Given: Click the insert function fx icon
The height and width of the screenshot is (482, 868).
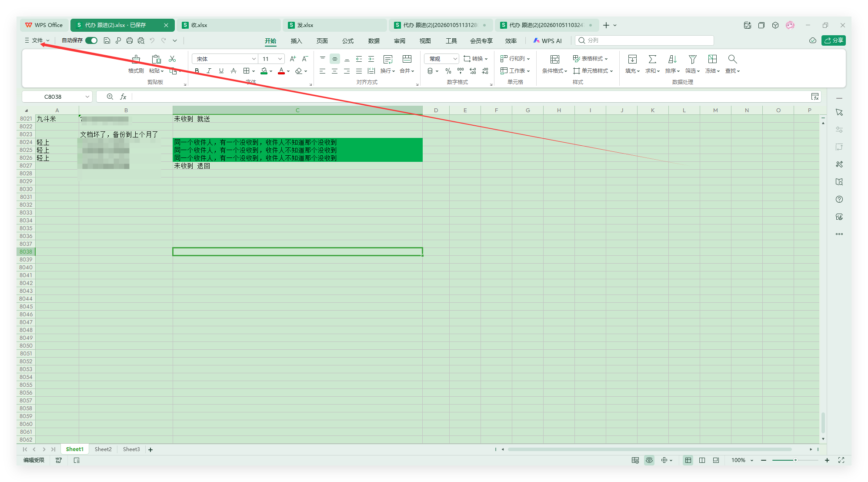Looking at the screenshot, I should click(x=123, y=97).
